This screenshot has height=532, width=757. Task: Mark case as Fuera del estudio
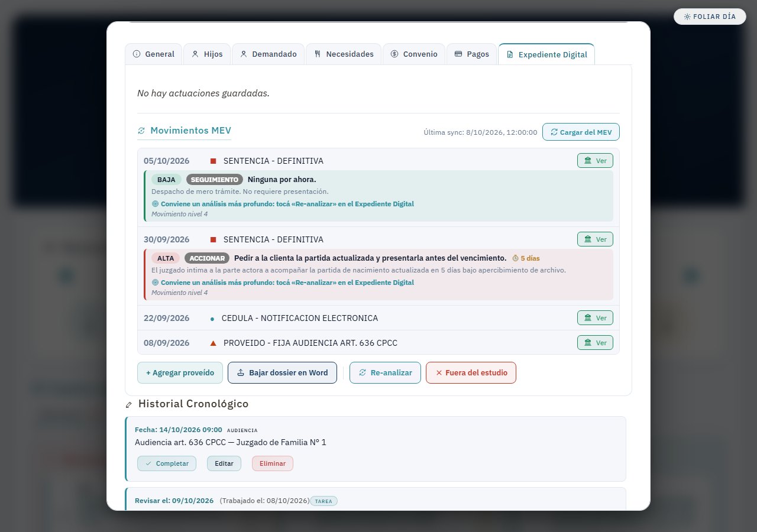471,373
